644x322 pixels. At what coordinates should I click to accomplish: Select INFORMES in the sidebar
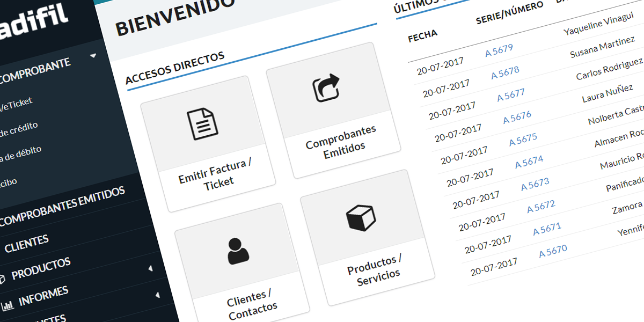(43, 296)
